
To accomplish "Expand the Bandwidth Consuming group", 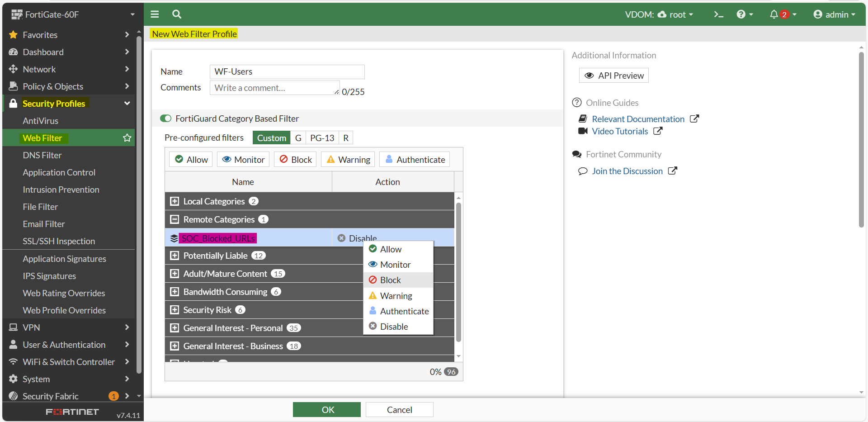I will (175, 292).
